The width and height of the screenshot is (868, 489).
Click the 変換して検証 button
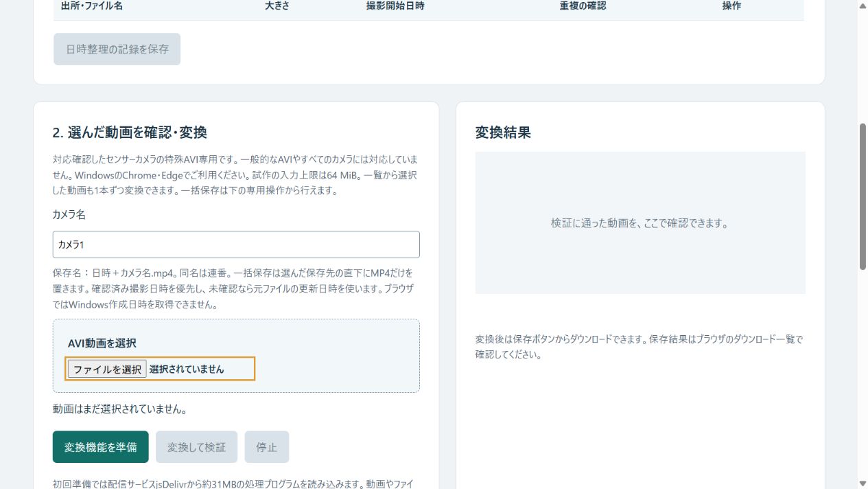pos(196,447)
